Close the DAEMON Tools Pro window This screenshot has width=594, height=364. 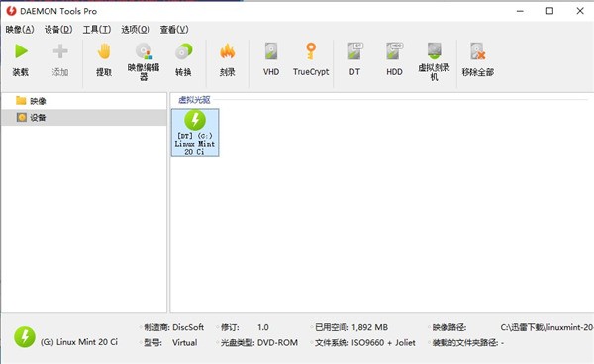click(580, 11)
